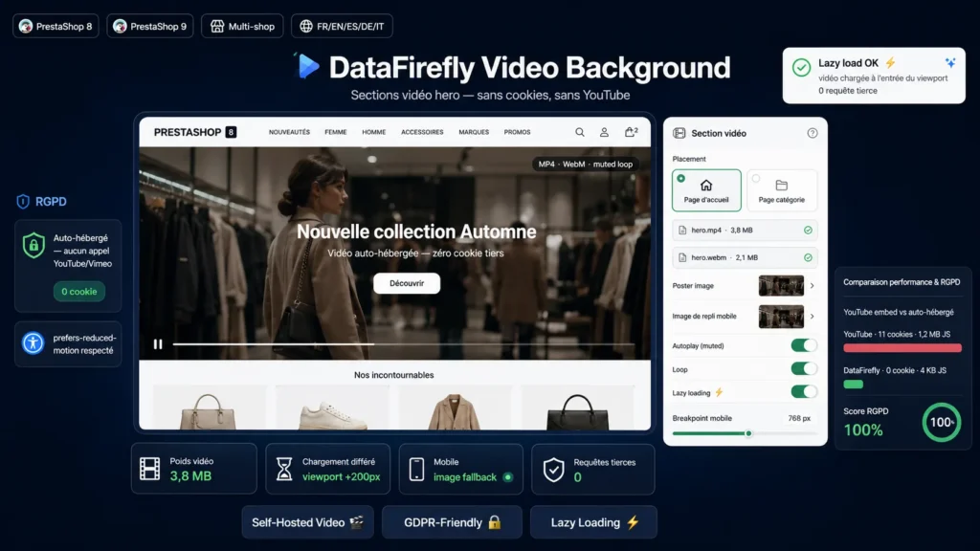
Task: Open the HOMME menu
Action: pos(374,132)
